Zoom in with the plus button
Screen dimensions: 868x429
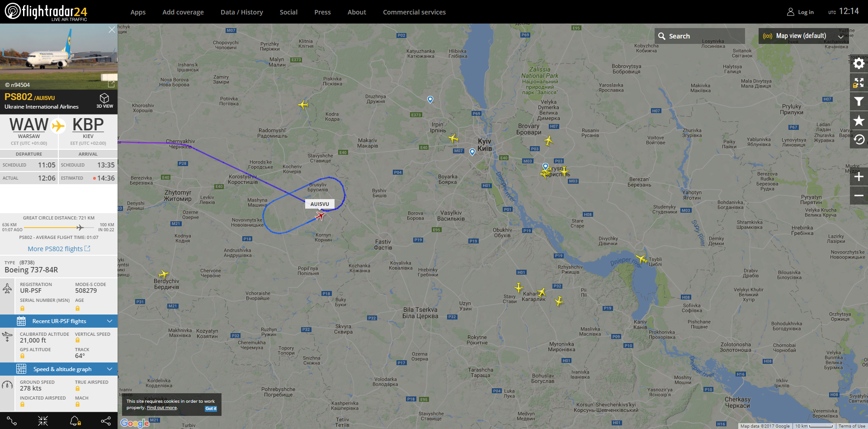pyautogui.click(x=859, y=176)
